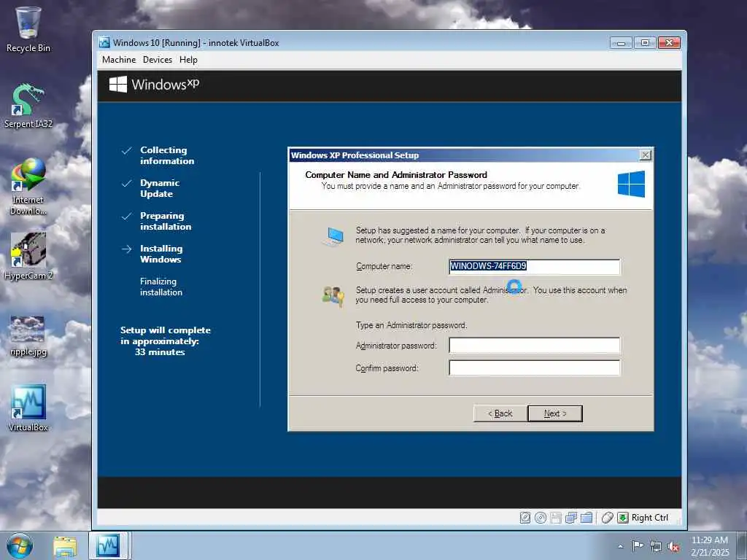
Task: Click the computer icon beside name description
Action: (x=334, y=236)
